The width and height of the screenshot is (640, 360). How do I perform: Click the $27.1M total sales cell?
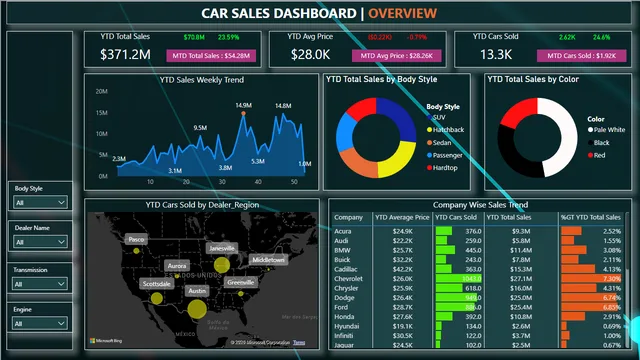point(521,279)
